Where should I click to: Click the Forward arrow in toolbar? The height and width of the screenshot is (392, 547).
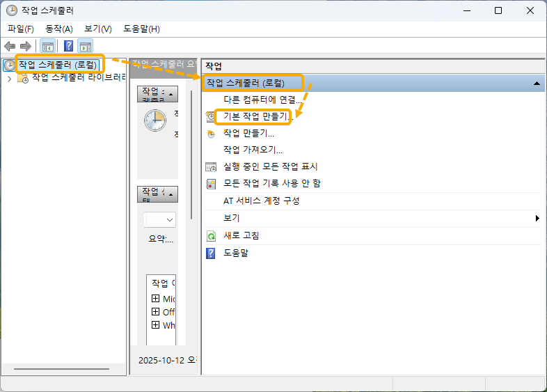(26, 47)
